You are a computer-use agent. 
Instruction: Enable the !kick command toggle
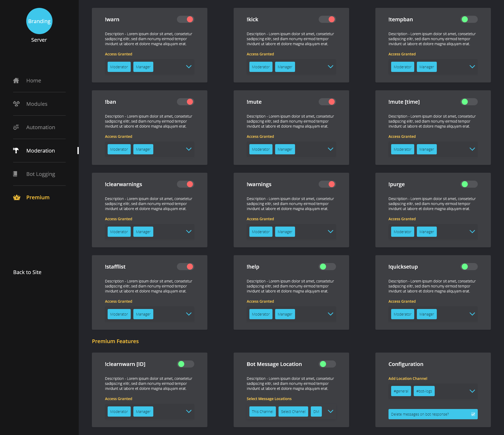click(327, 19)
